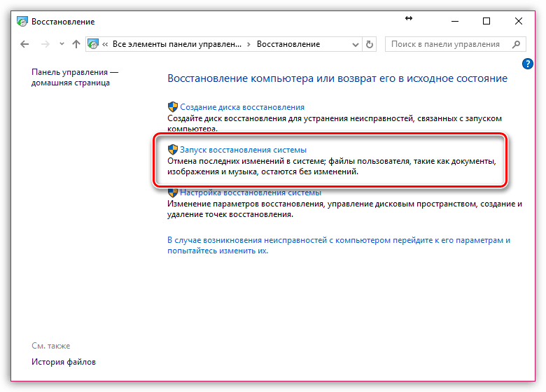Click the Recovery icon in address bar
Image resolution: width=546 pixels, height=392 pixels.
[x=93, y=44]
